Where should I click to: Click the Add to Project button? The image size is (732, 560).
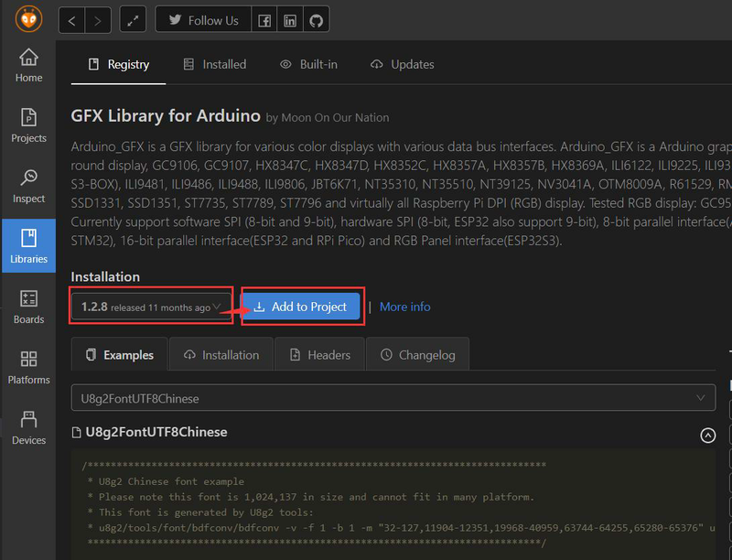pyautogui.click(x=300, y=307)
